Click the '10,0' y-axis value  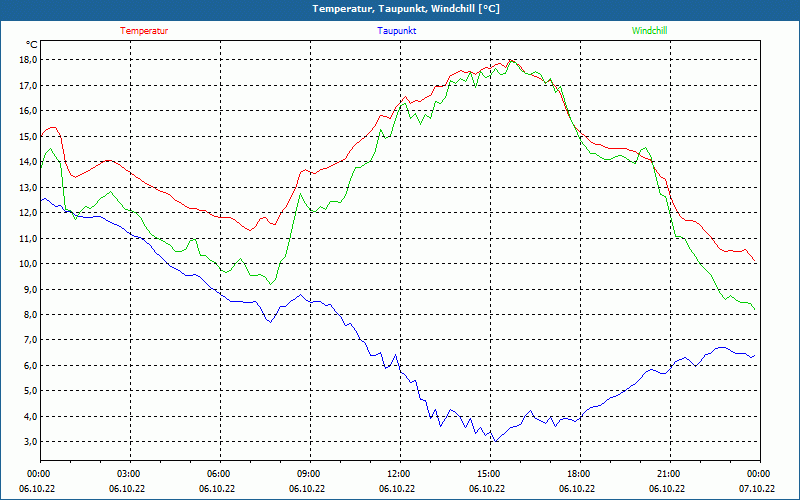[x=29, y=264]
